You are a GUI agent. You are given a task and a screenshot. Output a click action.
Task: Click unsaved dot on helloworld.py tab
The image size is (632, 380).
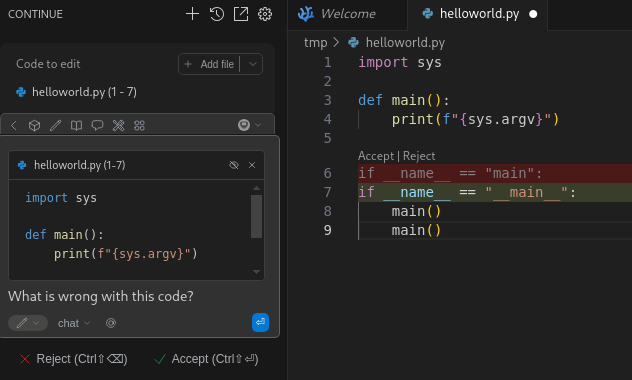click(533, 14)
